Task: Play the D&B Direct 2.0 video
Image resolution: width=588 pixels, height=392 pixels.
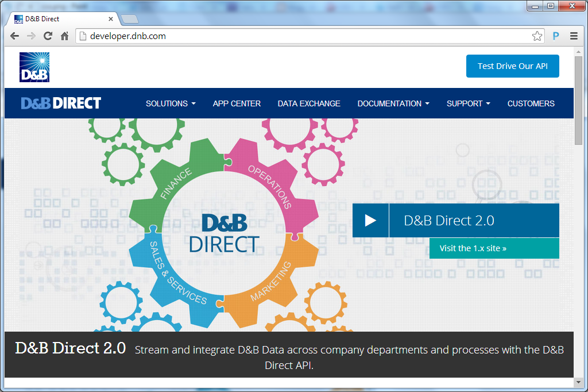Action: pos(370,220)
